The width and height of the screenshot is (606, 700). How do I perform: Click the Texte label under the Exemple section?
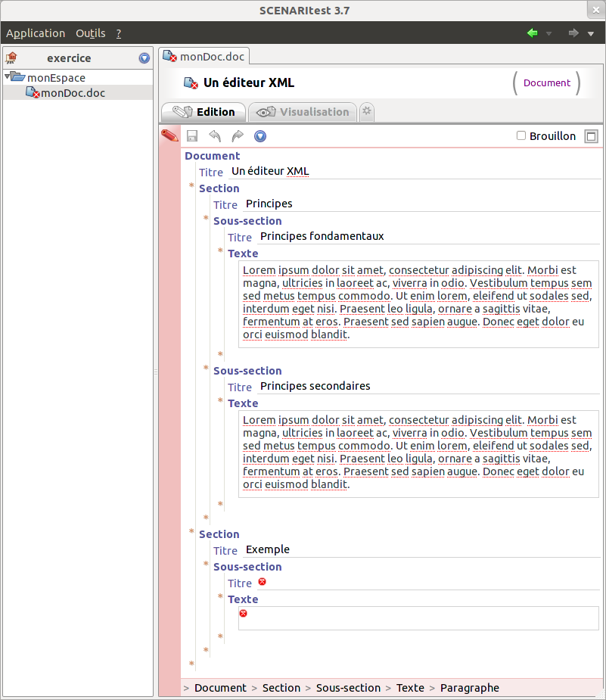click(x=243, y=599)
